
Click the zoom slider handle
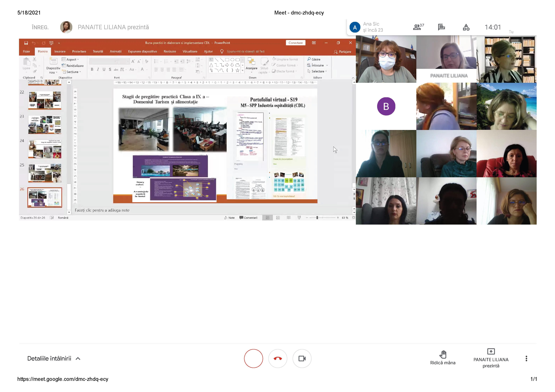tap(317, 218)
